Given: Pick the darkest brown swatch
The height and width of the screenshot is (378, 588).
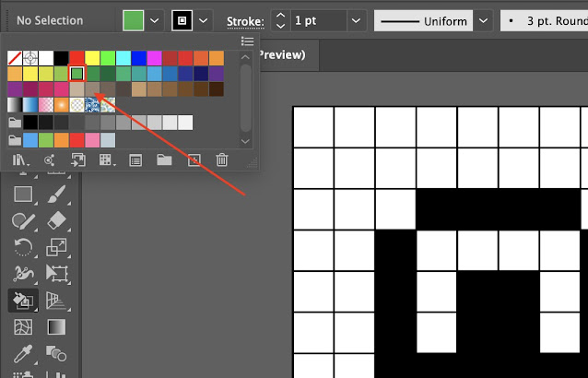Looking at the screenshot, I should [x=217, y=89].
